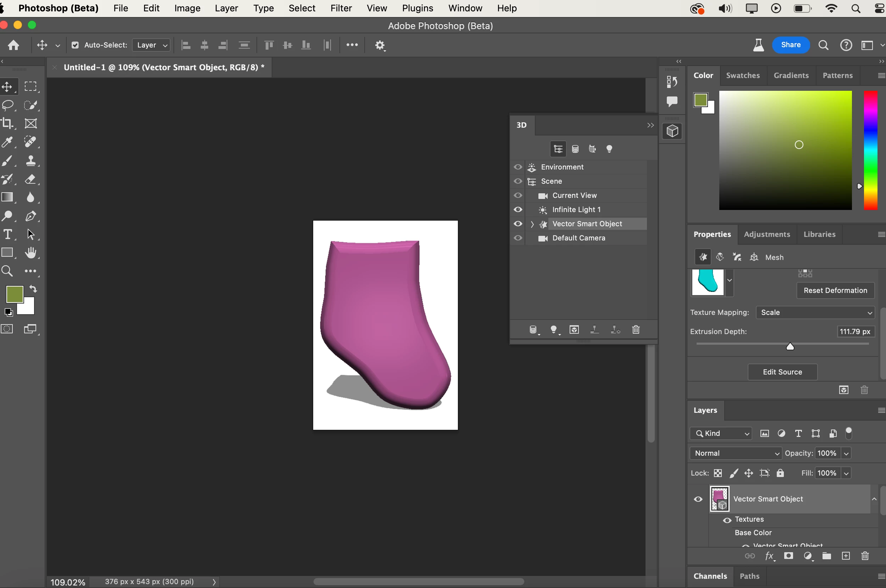The height and width of the screenshot is (588, 886).
Task: Select the Lasso tool
Action: pos(8,105)
